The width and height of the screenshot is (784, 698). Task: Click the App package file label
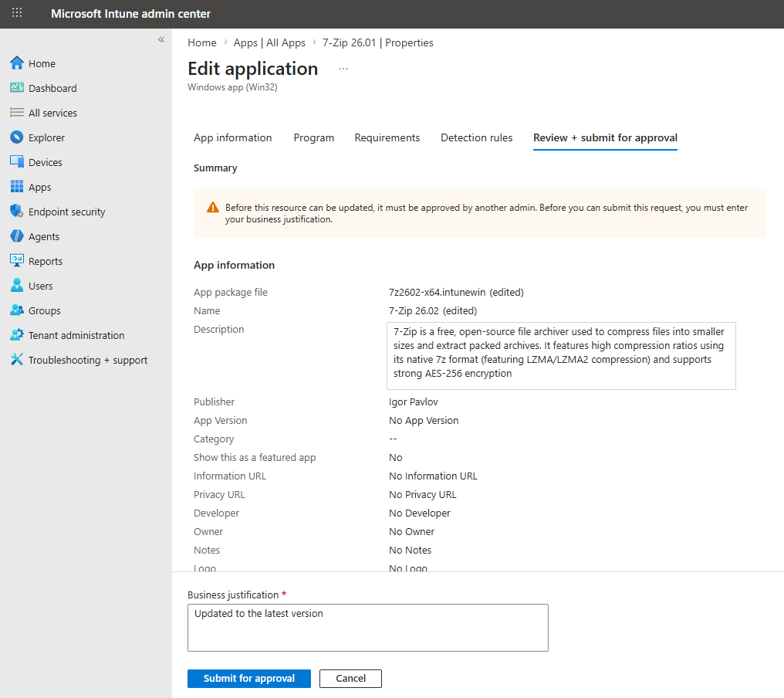(x=231, y=292)
